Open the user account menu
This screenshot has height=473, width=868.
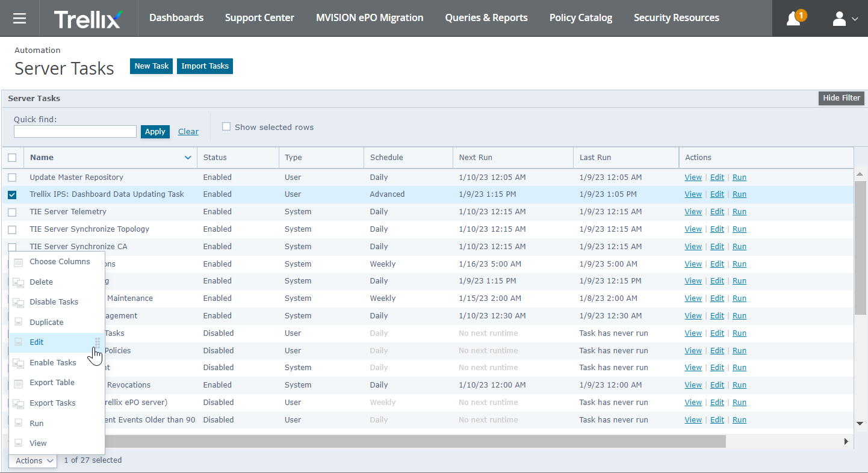pyautogui.click(x=845, y=19)
